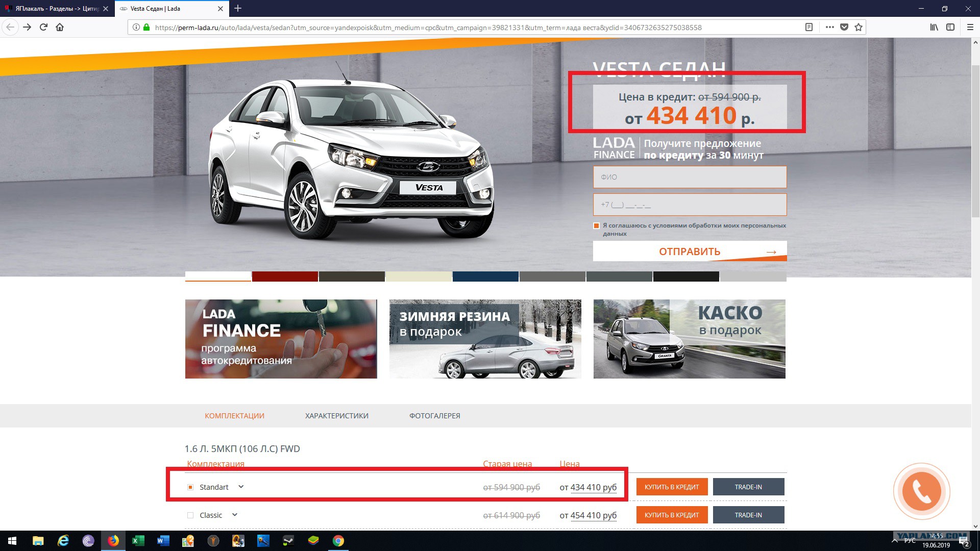
Task: Show hidden system tray icons
Action: pyautogui.click(x=895, y=541)
